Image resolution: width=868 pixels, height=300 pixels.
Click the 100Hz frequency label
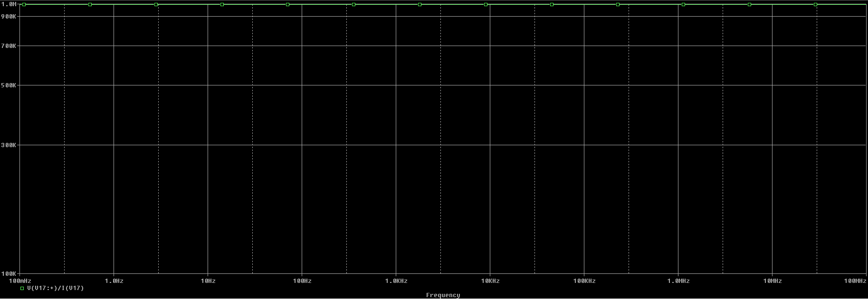click(302, 281)
